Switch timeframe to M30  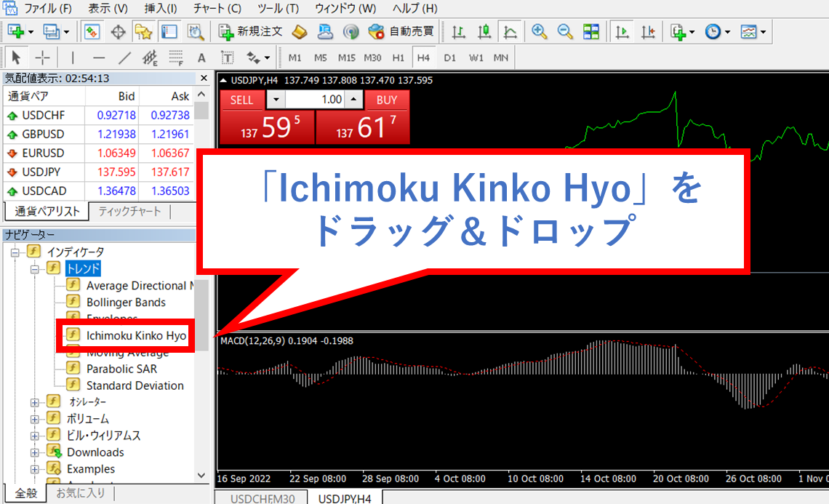click(x=373, y=57)
